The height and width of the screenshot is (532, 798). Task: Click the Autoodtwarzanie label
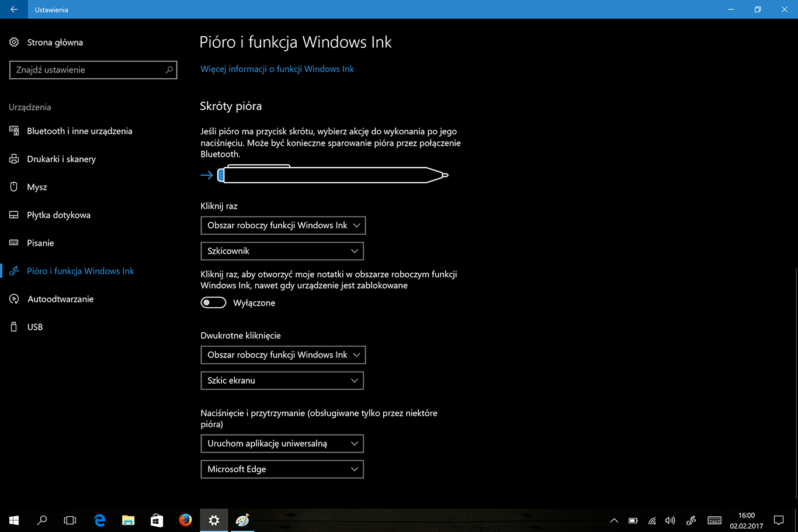click(x=61, y=299)
